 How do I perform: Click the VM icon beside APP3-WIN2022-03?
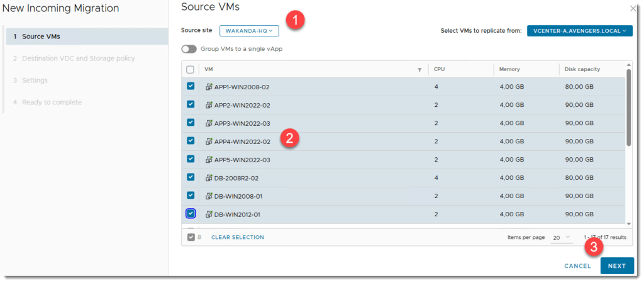209,123
